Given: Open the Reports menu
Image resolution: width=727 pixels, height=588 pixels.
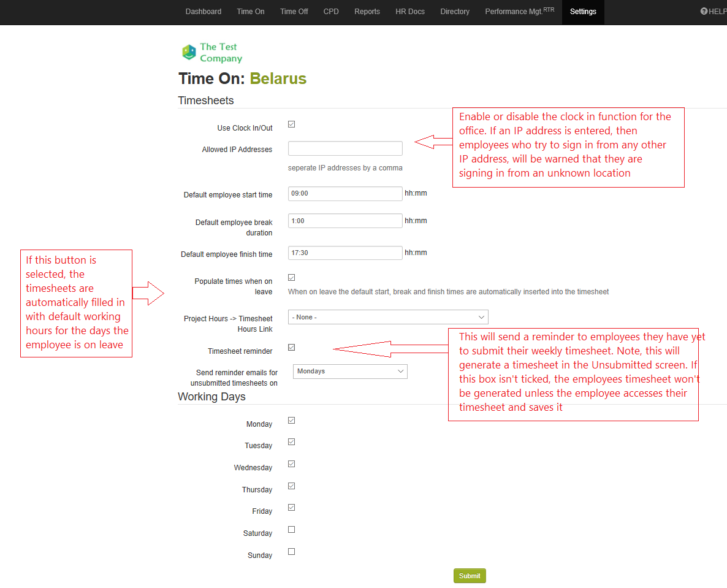Looking at the screenshot, I should click(367, 12).
